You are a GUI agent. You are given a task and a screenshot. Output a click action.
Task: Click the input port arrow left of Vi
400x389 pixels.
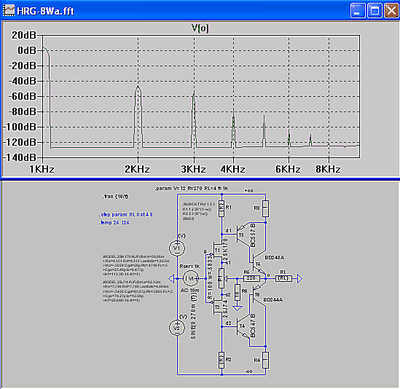pos(172,278)
